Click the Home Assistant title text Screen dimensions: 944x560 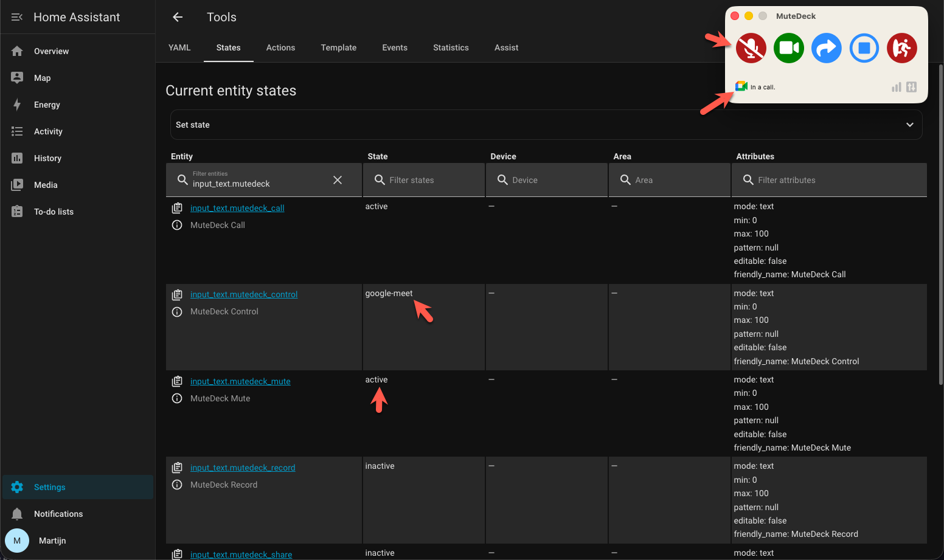pyautogui.click(x=77, y=17)
